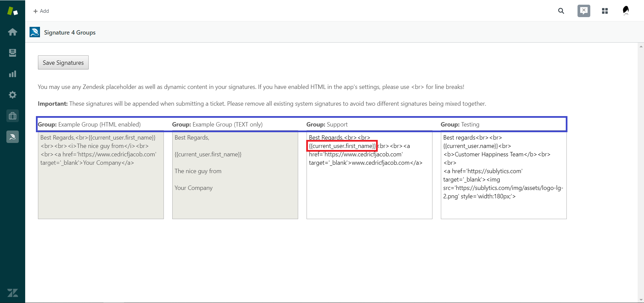Click the scrollbar down arrow

(x=641, y=300)
